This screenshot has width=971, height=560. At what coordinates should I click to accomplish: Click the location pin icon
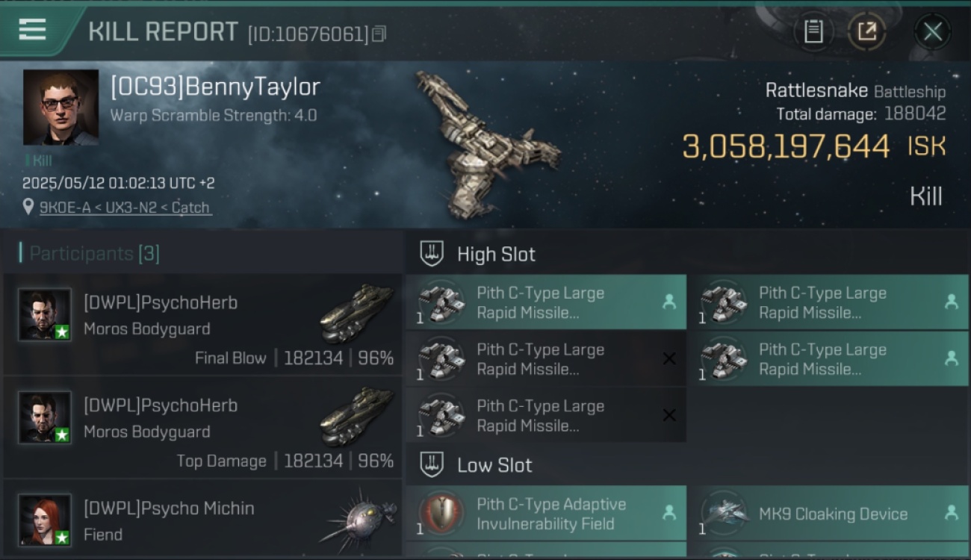(x=28, y=207)
